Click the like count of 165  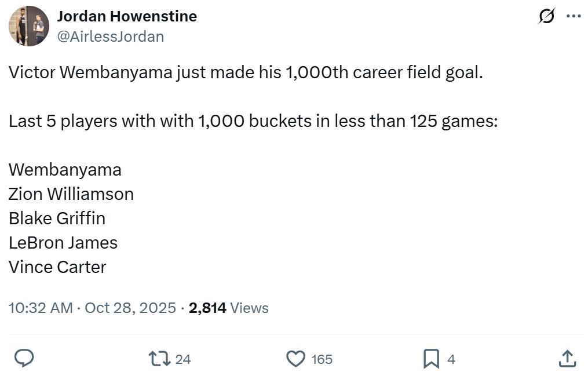(x=322, y=359)
